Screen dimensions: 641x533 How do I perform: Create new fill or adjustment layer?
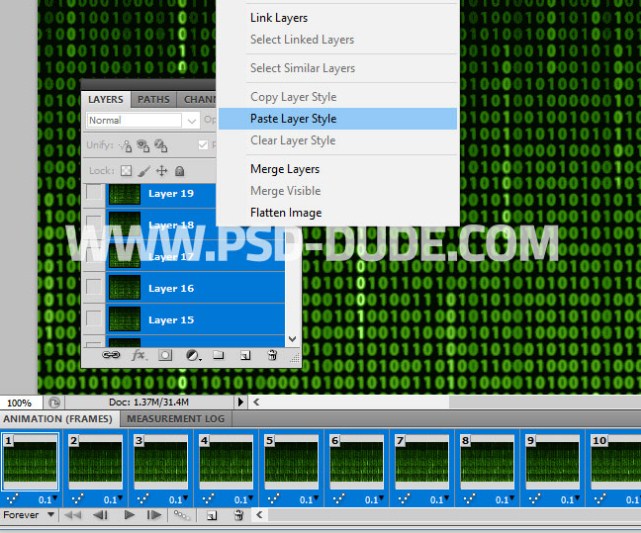click(193, 355)
